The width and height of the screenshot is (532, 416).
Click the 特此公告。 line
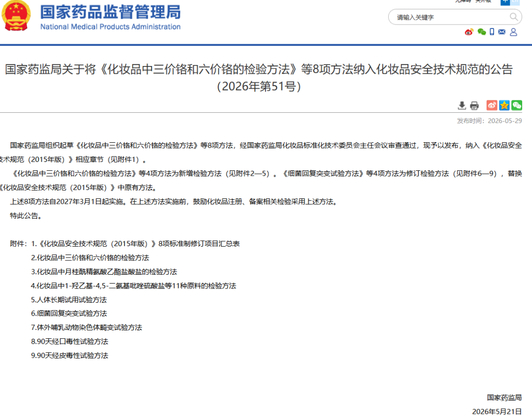click(x=27, y=216)
